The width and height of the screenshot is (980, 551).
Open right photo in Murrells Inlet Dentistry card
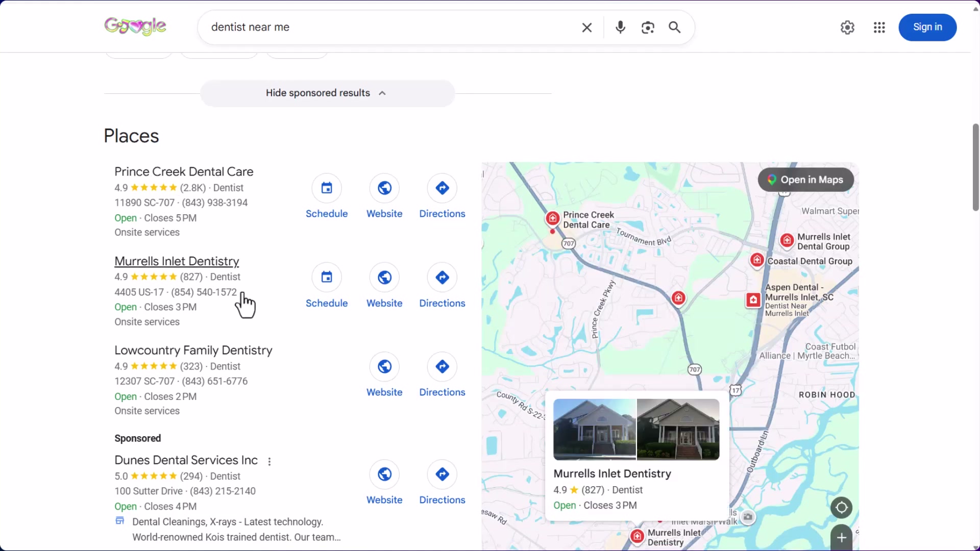pyautogui.click(x=678, y=430)
